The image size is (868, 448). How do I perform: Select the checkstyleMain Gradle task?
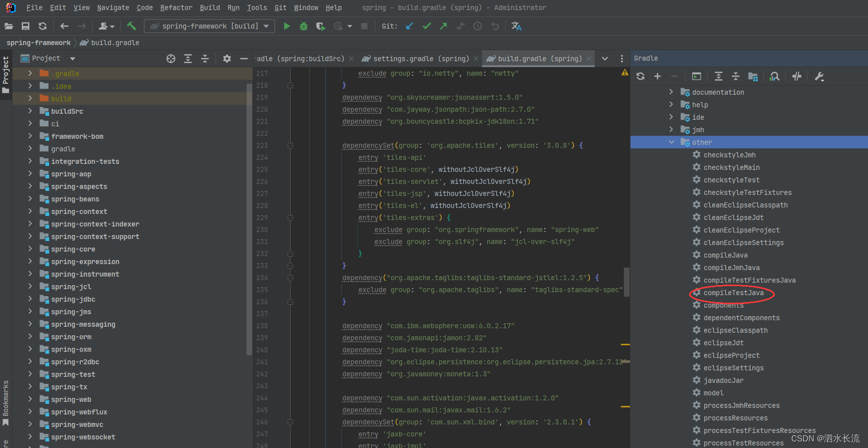coord(731,167)
